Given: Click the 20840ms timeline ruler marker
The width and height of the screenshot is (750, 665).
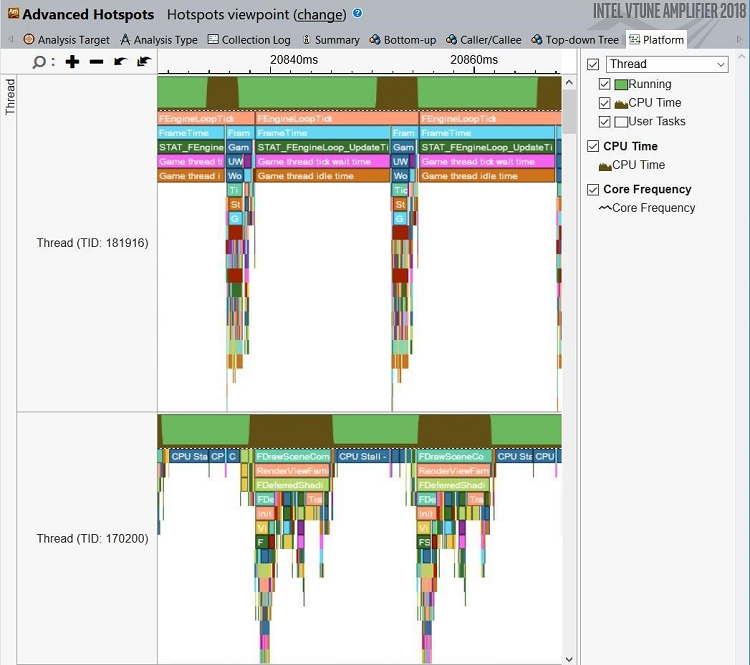Looking at the screenshot, I should 294,60.
